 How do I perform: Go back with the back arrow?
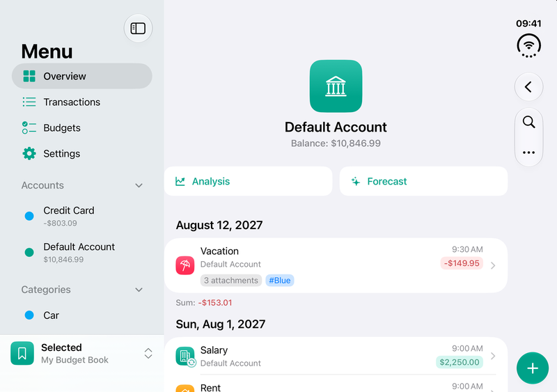pyautogui.click(x=528, y=87)
